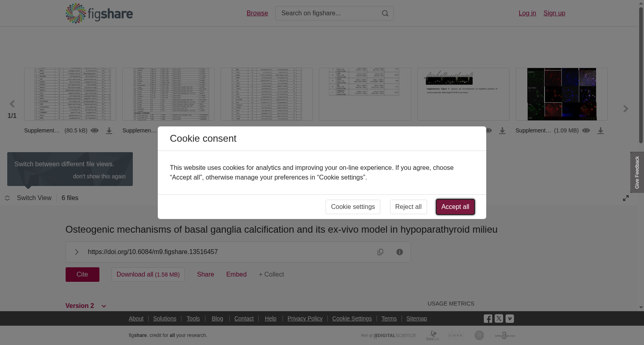Click the Search on figshare field

[x=328, y=13]
